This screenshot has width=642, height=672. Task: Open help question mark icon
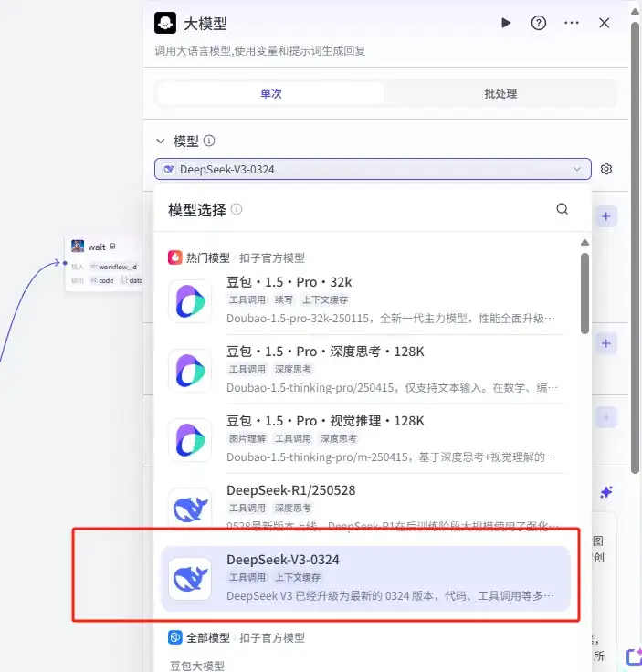click(538, 23)
